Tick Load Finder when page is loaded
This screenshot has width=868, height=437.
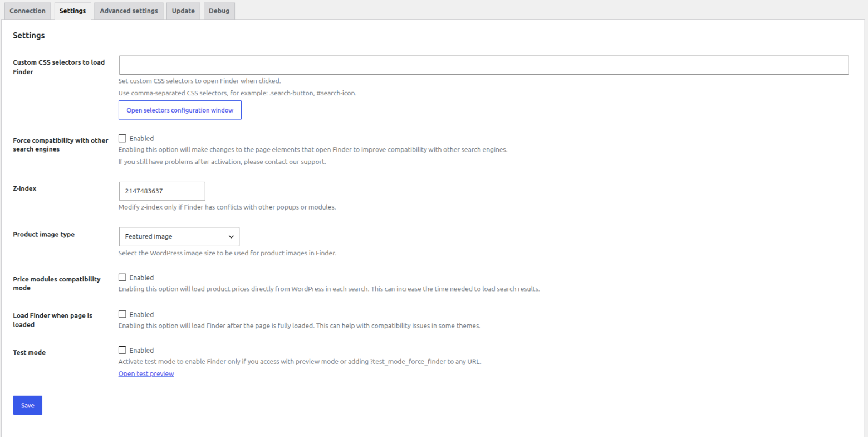[x=122, y=314]
